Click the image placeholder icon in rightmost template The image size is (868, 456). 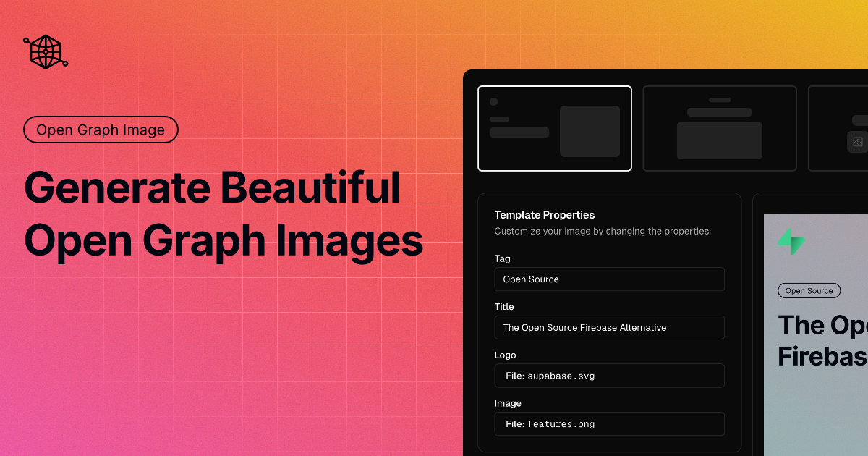coord(856,142)
